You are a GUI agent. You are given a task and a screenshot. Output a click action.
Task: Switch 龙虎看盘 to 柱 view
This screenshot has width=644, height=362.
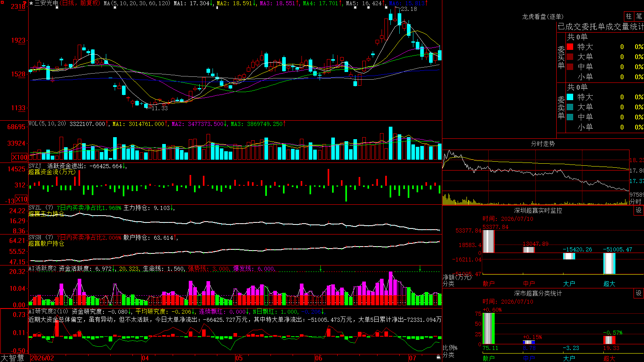[629, 16]
